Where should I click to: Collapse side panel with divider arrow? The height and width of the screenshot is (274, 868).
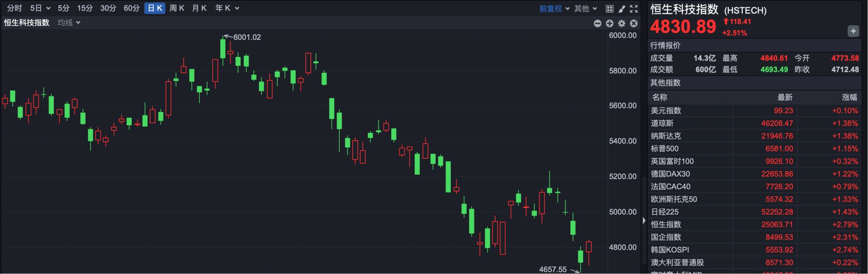(644, 221)
